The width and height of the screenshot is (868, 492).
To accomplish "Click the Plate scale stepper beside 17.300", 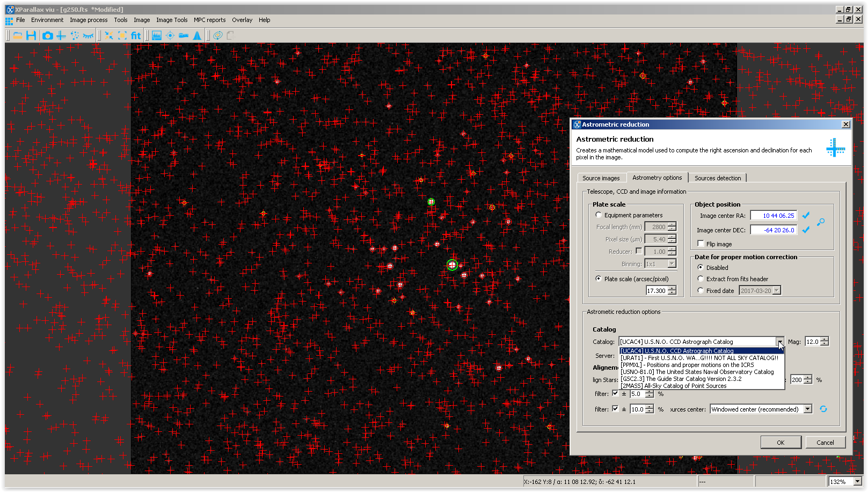I will (672, 290).
